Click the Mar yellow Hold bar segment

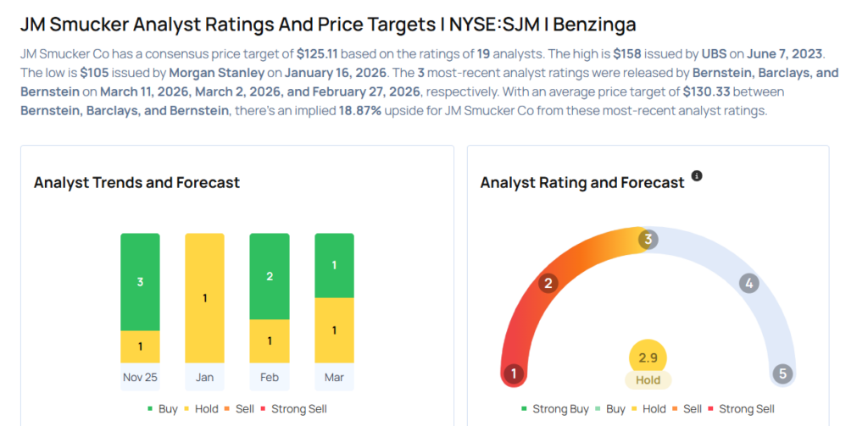pos(334,330)
